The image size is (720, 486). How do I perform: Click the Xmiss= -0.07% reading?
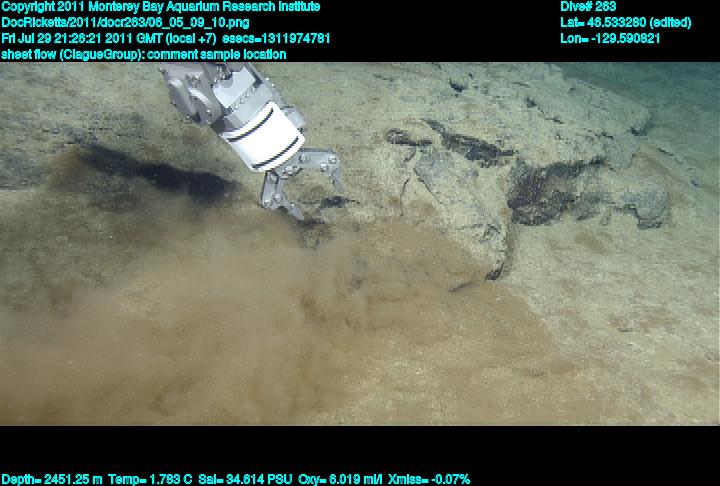pos(428,479)
